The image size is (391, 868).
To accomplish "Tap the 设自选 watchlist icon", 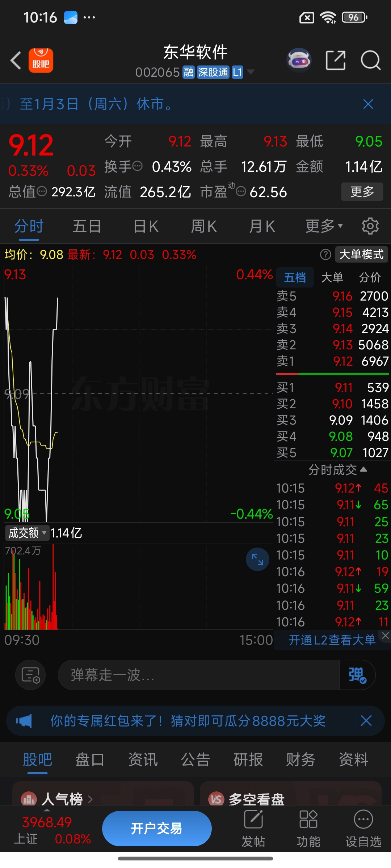I will coord(363,828).
